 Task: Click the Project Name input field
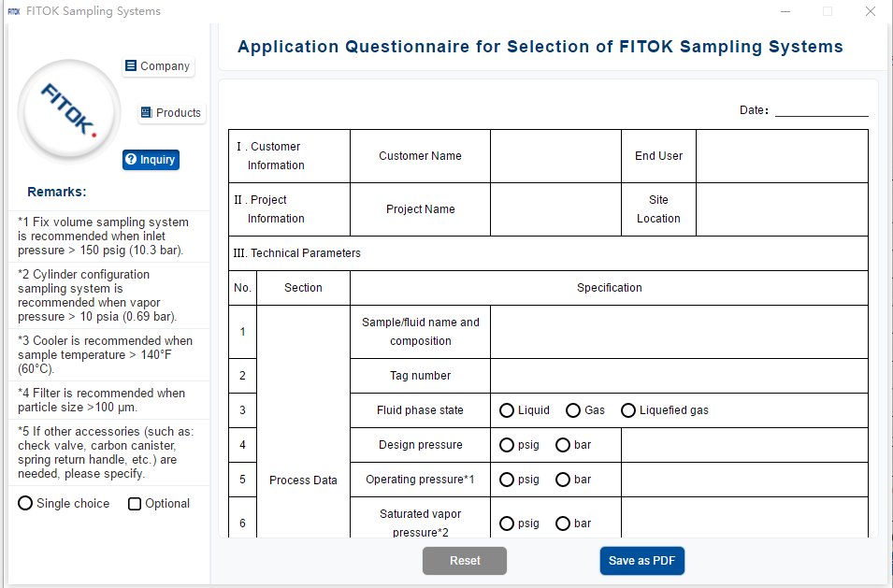coord(555,209)
